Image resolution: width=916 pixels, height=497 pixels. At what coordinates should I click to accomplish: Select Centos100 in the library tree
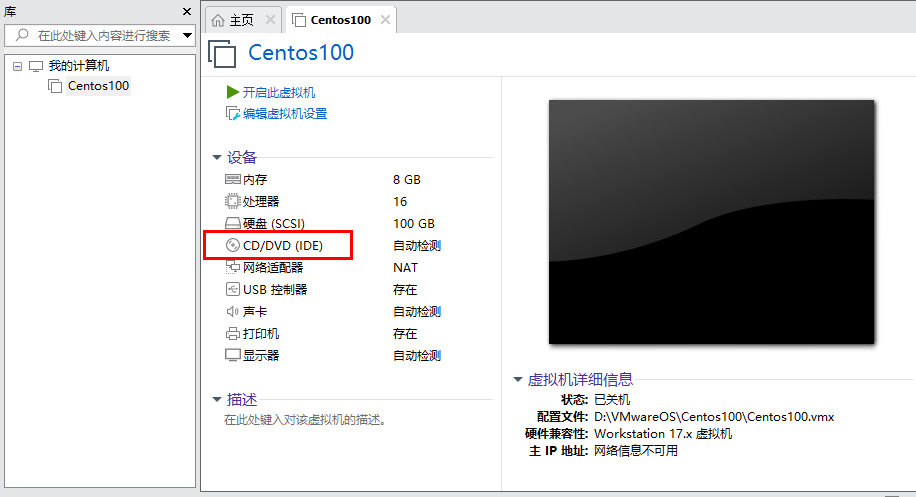[x=98, y=86]
